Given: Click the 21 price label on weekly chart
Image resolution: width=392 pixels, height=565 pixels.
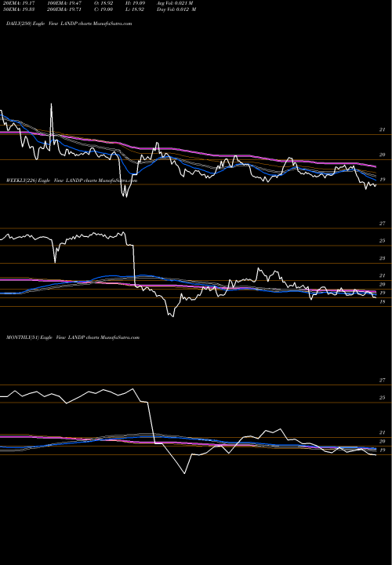Looking at the screenshot, I should point(383,275).
